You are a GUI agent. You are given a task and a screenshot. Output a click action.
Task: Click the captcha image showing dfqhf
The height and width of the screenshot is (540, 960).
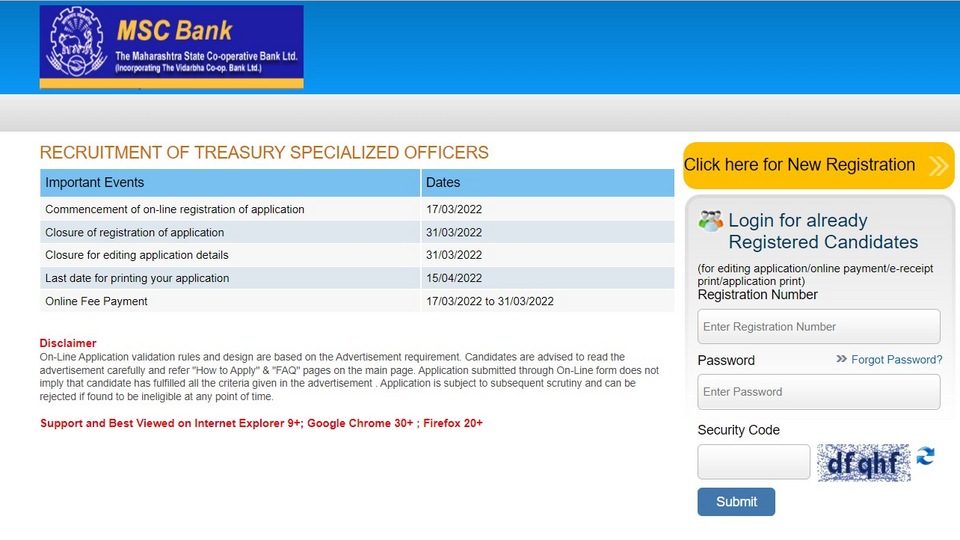tap(863, 463)
